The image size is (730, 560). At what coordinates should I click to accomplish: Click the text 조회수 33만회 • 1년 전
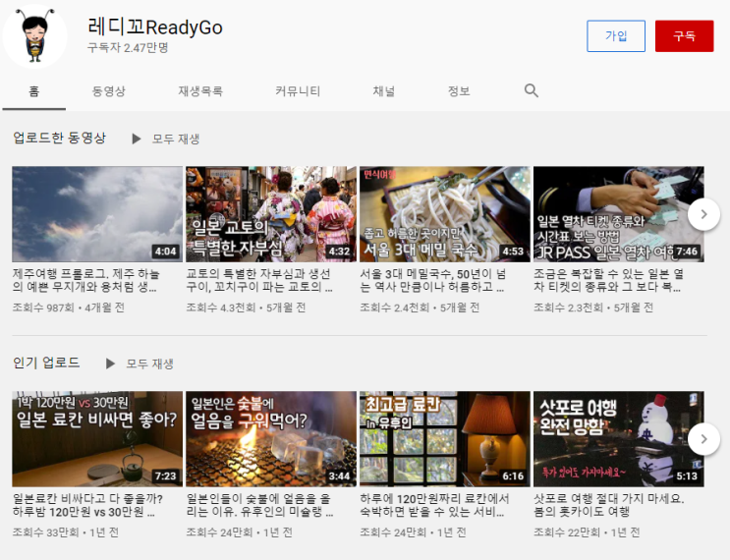[x=65, y=532]
